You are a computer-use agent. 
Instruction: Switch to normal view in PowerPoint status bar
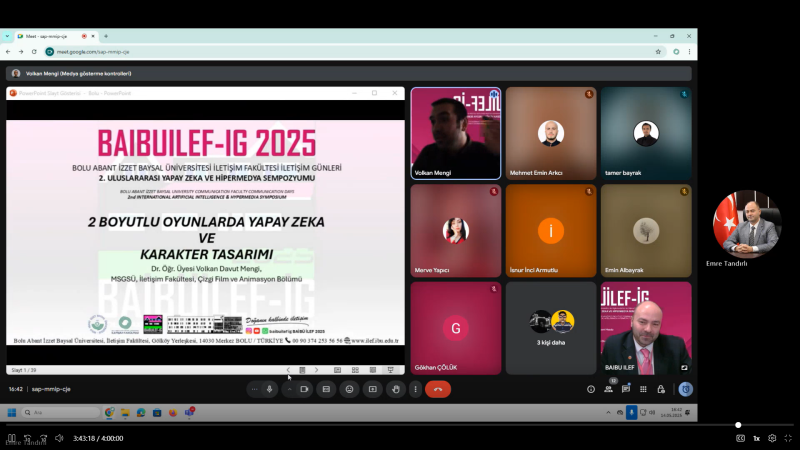click(x=337, y=370)
